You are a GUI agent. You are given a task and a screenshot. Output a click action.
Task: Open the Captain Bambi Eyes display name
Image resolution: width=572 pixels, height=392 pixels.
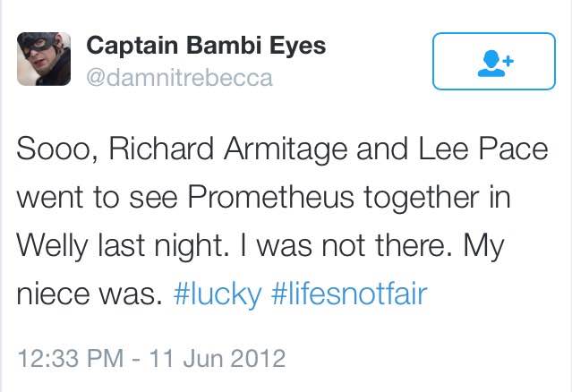click(205, 47)
